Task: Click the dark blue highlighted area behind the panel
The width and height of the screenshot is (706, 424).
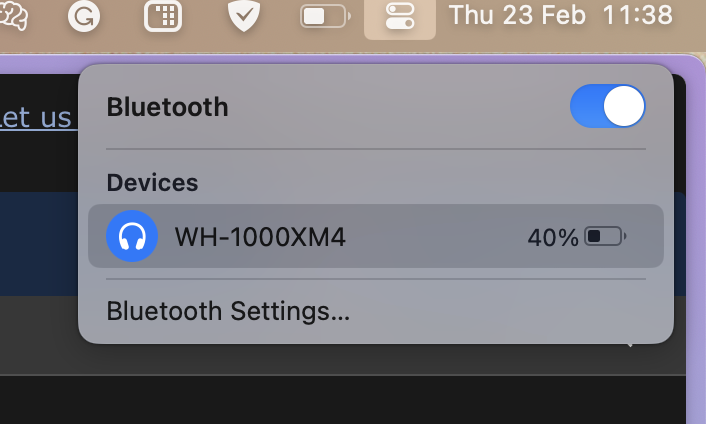Action: [39, 244]
